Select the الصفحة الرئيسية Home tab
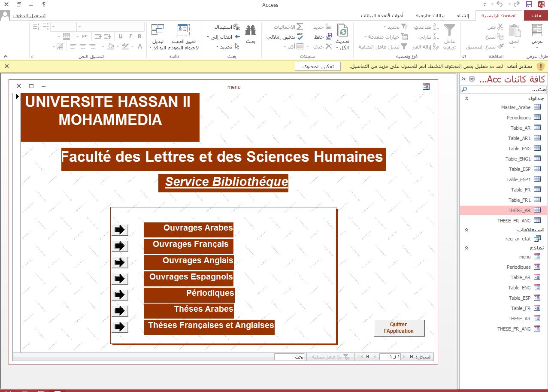Viewport: 548px width, 392px height. coord(498,15)
